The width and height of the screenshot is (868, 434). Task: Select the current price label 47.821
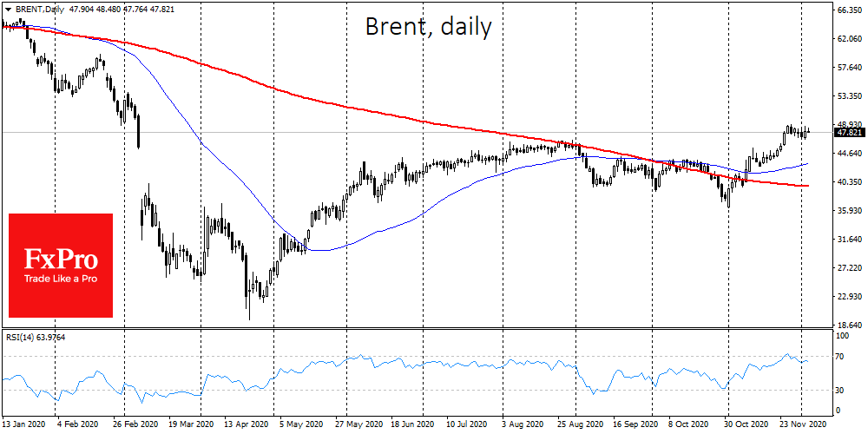848,132
